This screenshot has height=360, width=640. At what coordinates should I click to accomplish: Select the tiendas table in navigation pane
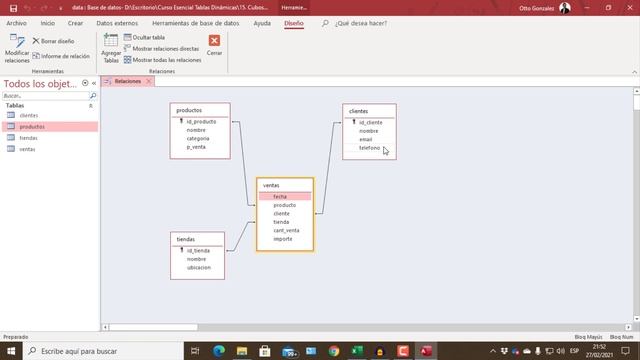(x=50, y=138)
